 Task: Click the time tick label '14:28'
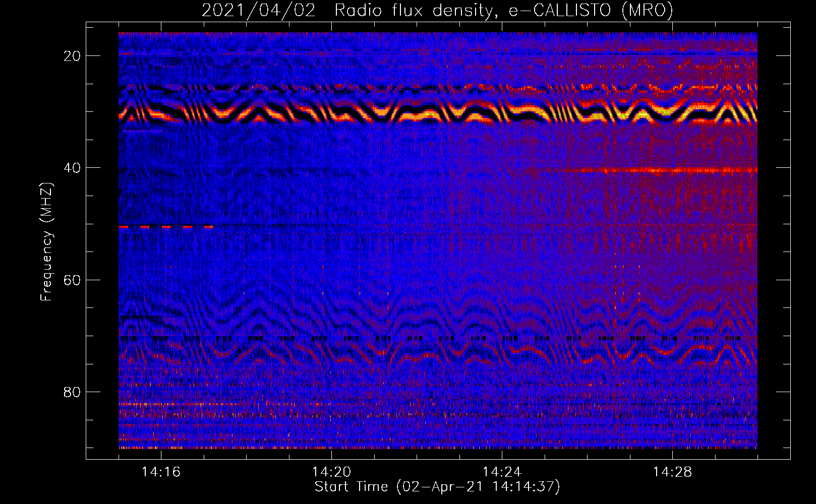672,472
